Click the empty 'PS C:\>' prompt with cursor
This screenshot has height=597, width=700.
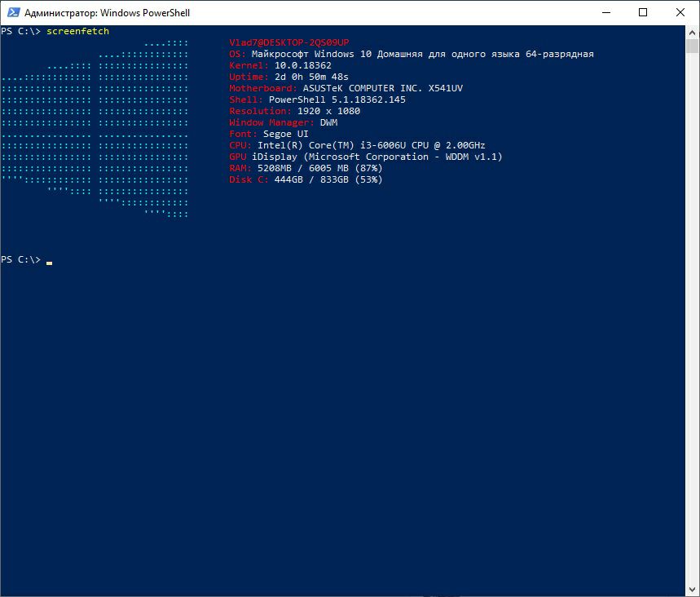click(26, 259)
